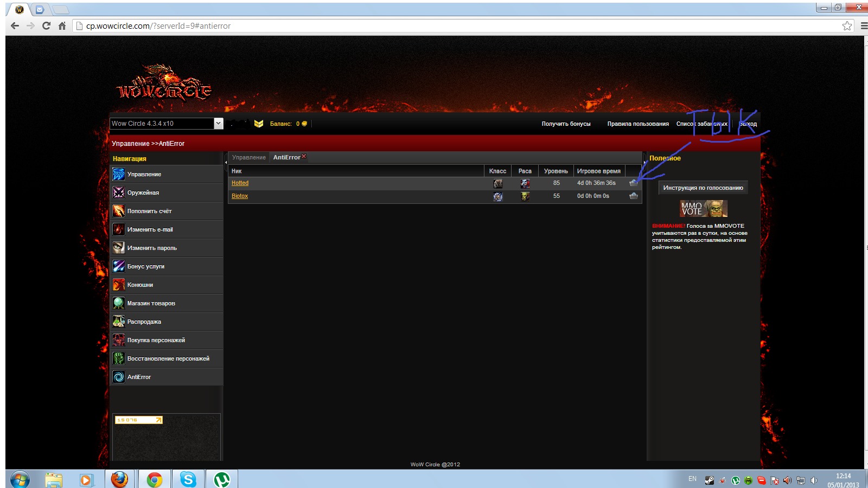Bookmark this page with the star icon
The image size is (868, 488).
(847, 26)
